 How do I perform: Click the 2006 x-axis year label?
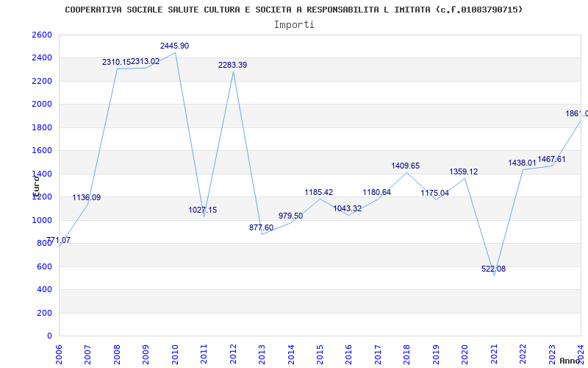coord(60,353)
